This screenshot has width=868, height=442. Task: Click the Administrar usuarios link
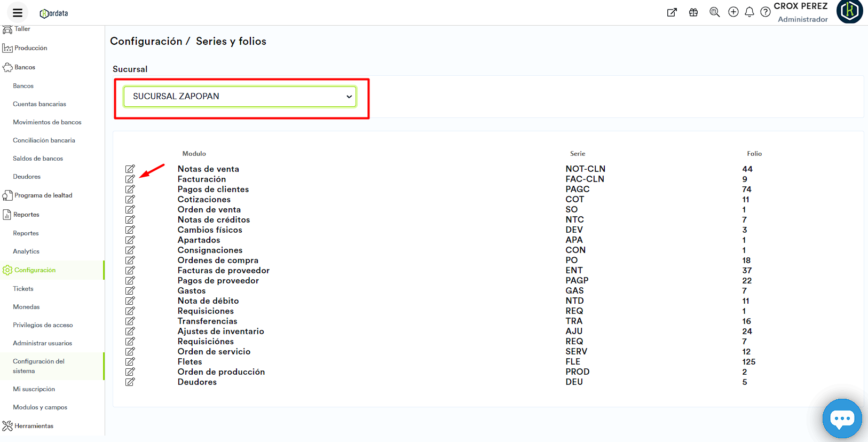(42, 343)
